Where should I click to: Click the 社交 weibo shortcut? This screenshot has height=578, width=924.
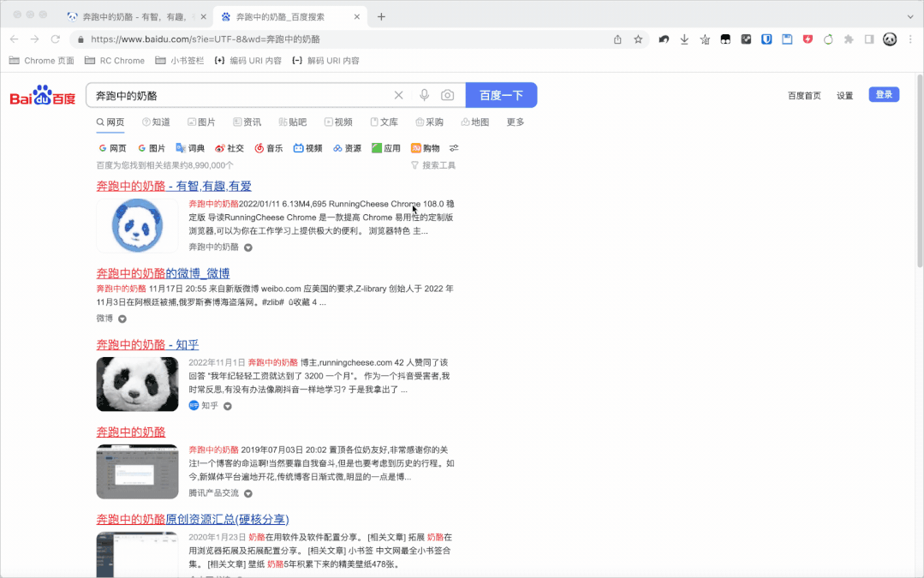coord(230,148)
